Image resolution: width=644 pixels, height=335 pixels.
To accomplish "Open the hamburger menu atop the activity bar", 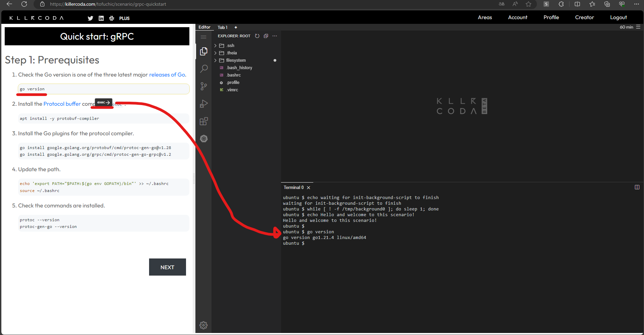I will [203, 37].
